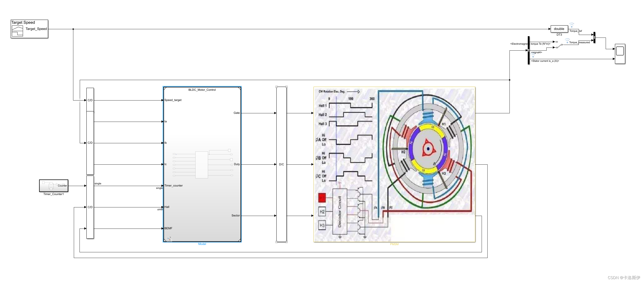Click the Speed_target input port label
644x282 pixels.
173,100
